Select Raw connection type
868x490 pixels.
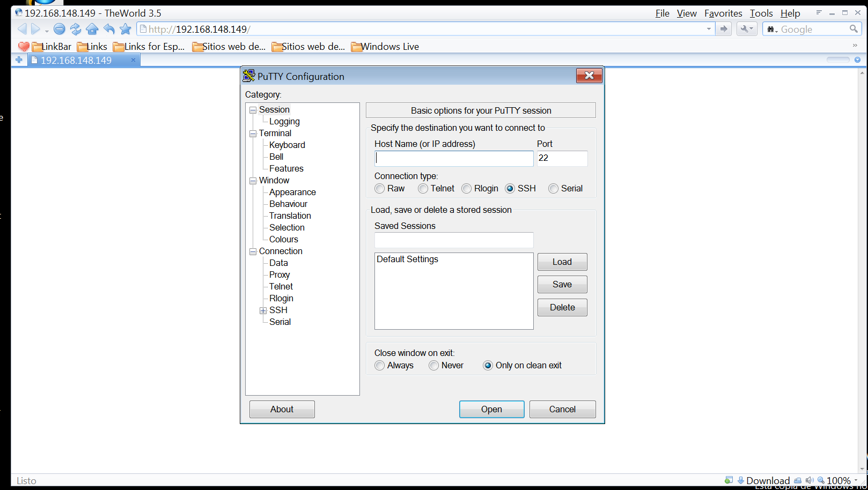(380, 189)
